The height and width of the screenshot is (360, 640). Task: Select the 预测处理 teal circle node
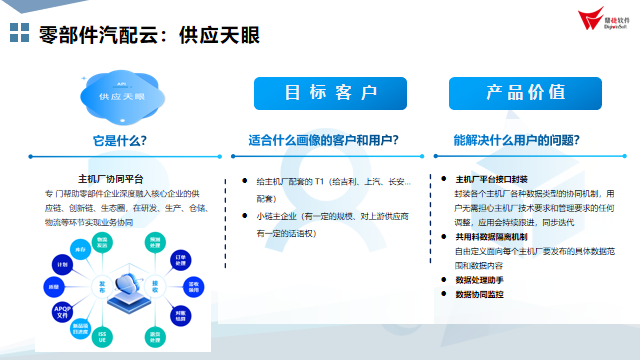[x=155, y=242]
